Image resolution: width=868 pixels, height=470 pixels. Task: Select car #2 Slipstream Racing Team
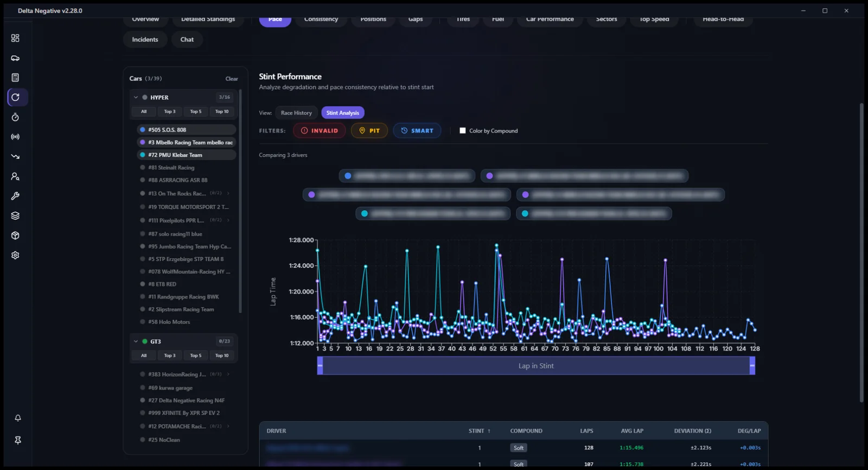(x=187, y=309)
